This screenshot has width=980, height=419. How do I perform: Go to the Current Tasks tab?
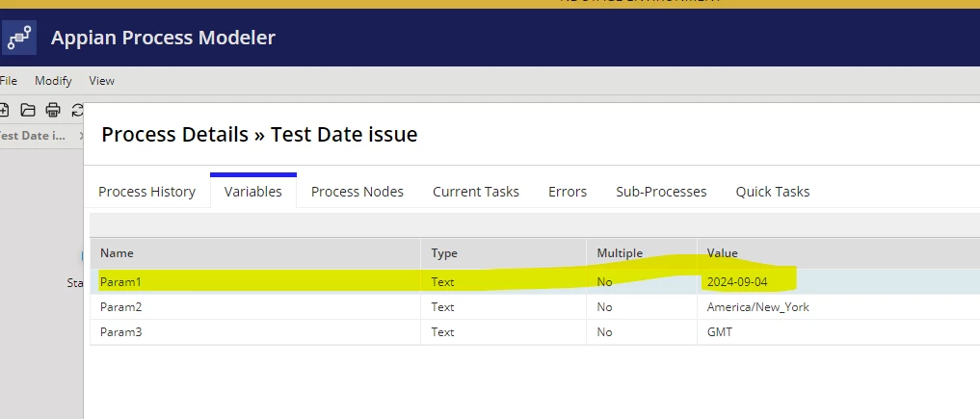click(476, 192)
